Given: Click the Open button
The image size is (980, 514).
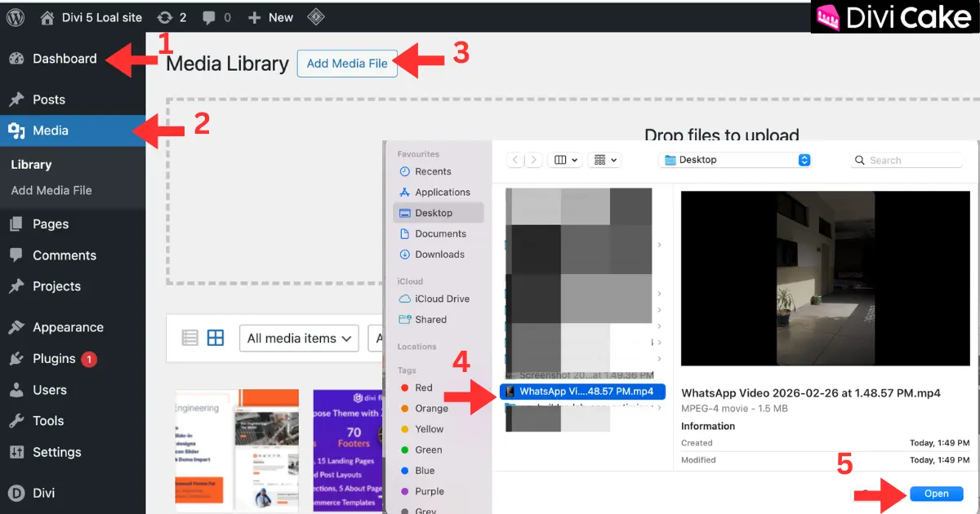Looking at the screenshot, I should click(x=936, y=494).
